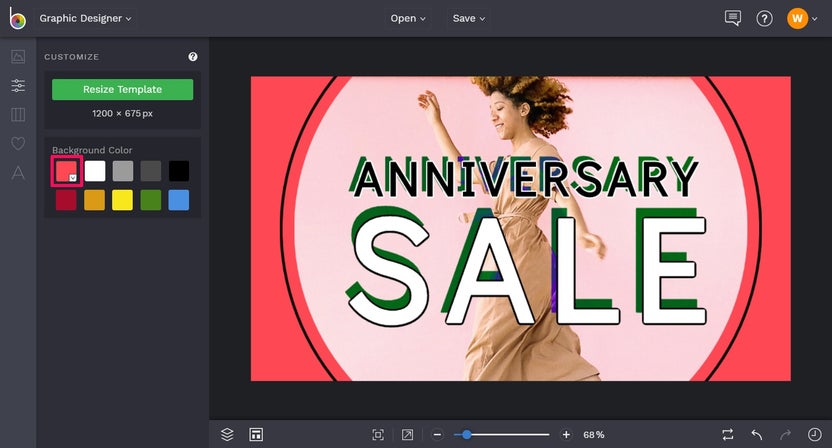Click the undo arrow icon
Image resolution: width=832 pixels, height=448 pixels.
click(757, 435)
